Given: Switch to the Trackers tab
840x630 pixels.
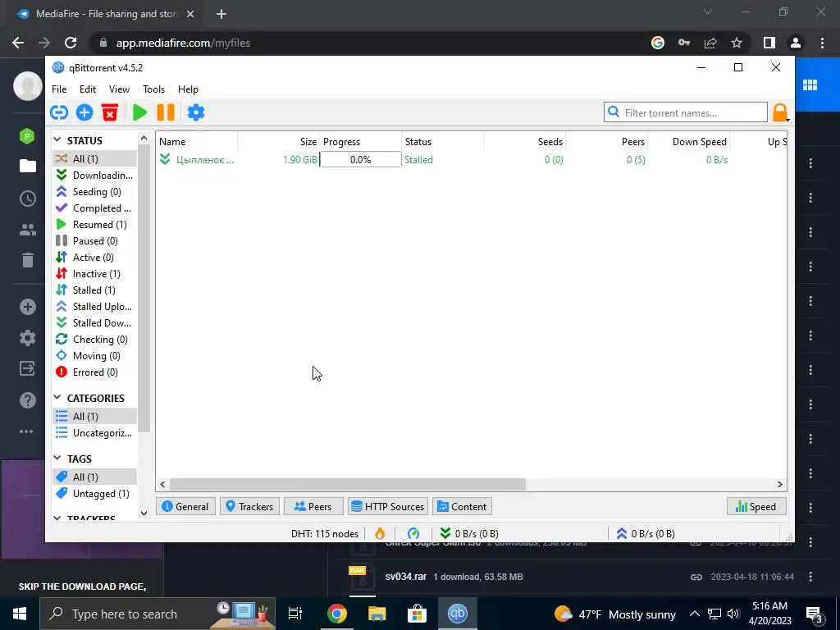Looking at the screenshot, I should pos(249,506).
